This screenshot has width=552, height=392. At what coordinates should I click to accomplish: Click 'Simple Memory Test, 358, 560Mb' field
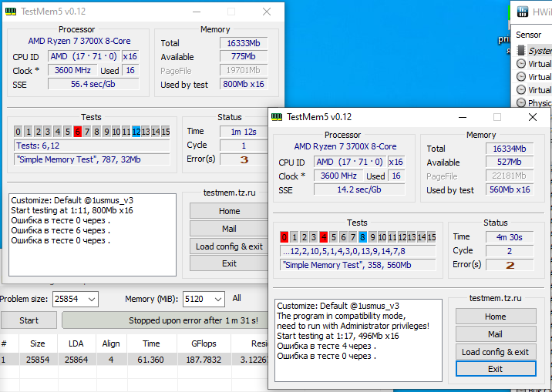click(x=358, y=265)
